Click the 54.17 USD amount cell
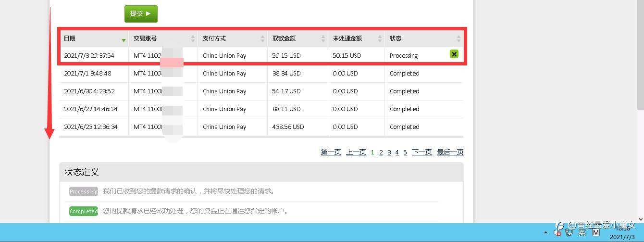Screen dimensions: 644x242 pos(286,91)
